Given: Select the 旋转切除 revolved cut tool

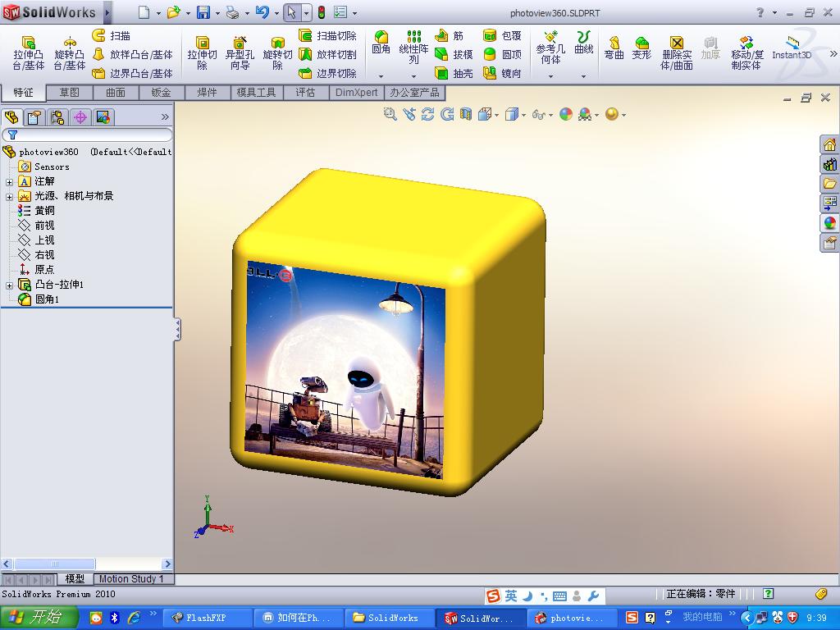Looking at the screenshot, I should point(277,52).
